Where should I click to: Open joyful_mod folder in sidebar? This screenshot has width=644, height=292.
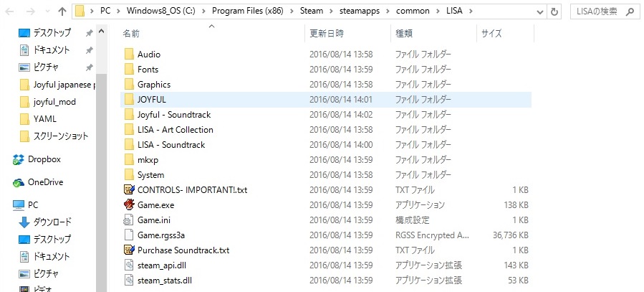click(54, 102)
